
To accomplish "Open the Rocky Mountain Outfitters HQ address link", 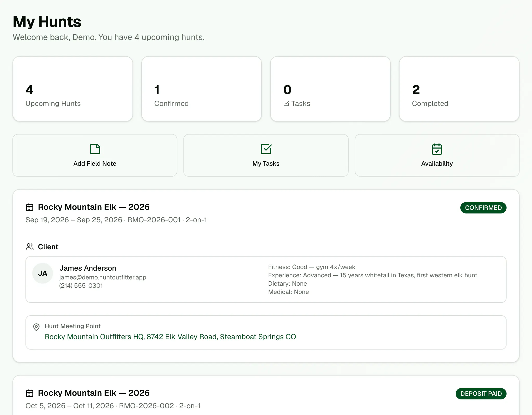I will click(x=170, y=337).
